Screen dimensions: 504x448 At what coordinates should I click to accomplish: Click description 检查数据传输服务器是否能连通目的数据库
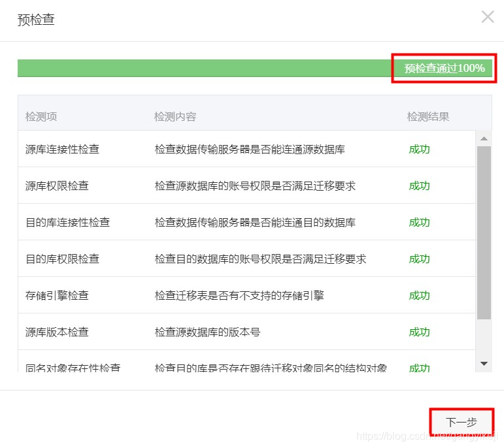[x=255, y=222]
